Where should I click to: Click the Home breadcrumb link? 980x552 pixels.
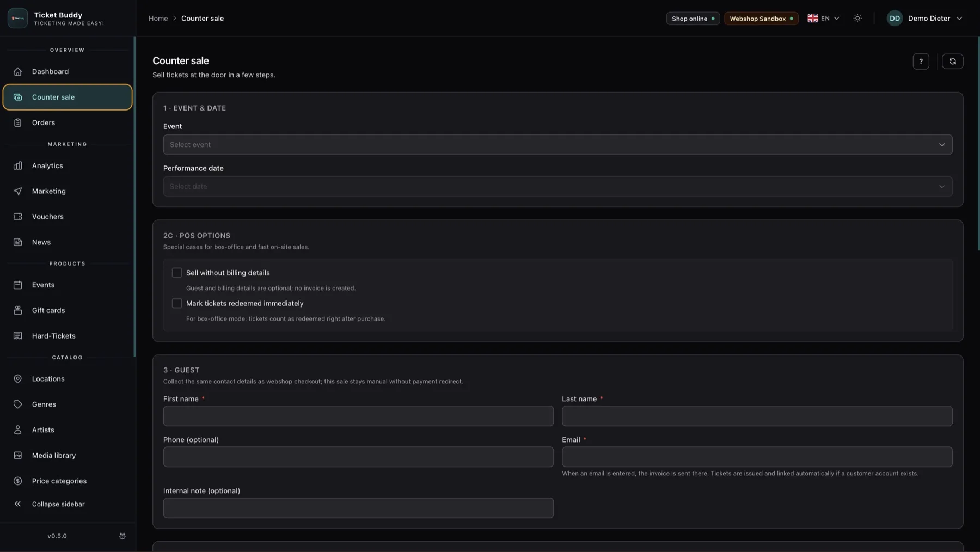(x=158, y=19)
